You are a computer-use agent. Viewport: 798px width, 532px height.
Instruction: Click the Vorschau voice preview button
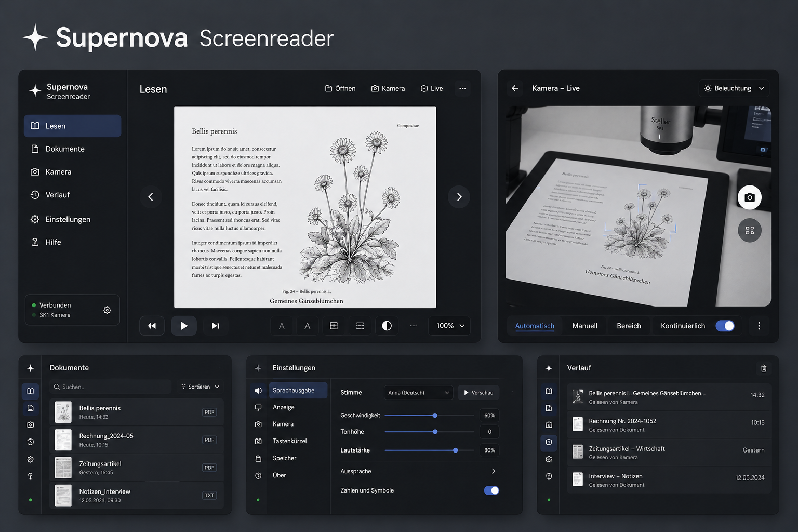(478, 393)
